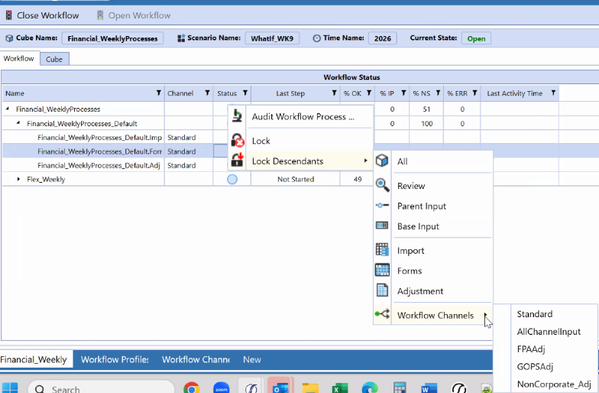Switch to the Financial_Weekly bottom tab
Viewport: 599px width, 393px height.
(36, 359)
